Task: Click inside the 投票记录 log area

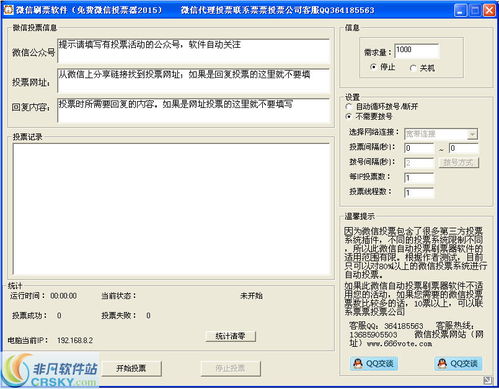Action: click(171, 209)
